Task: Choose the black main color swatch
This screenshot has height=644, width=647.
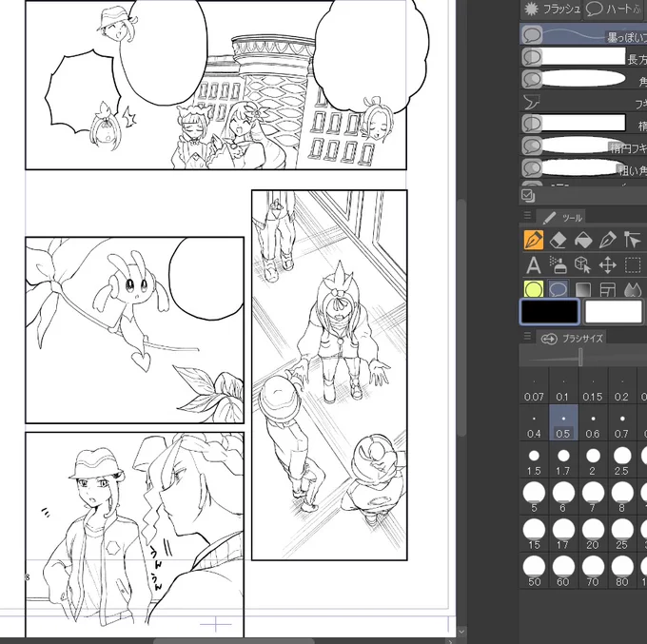Action: 550,311
